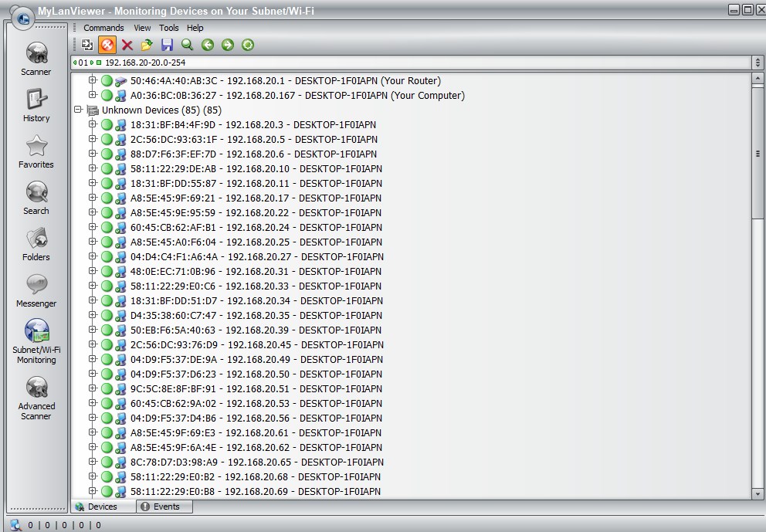Click the red X delete toolbar icon
Screen dimensions: 766x532
click(x=127, y=45)
